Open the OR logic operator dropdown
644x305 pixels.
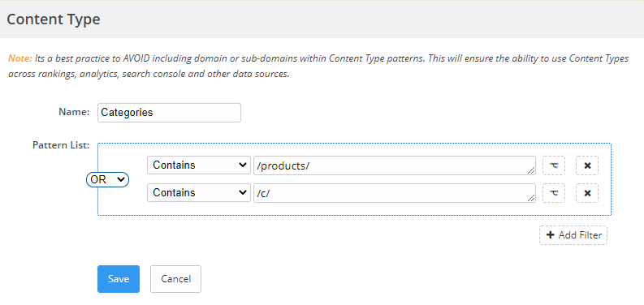(x=108, y=179)
